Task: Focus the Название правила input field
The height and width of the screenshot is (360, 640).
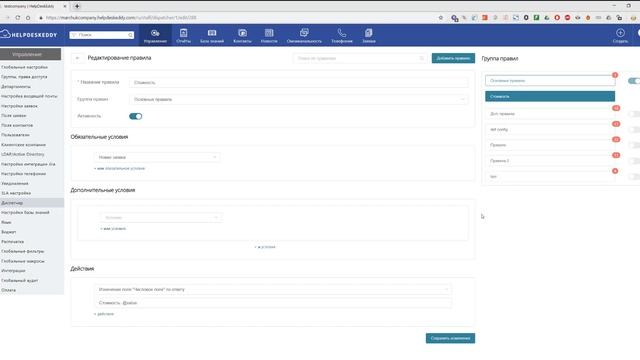Action: [299, 82]
